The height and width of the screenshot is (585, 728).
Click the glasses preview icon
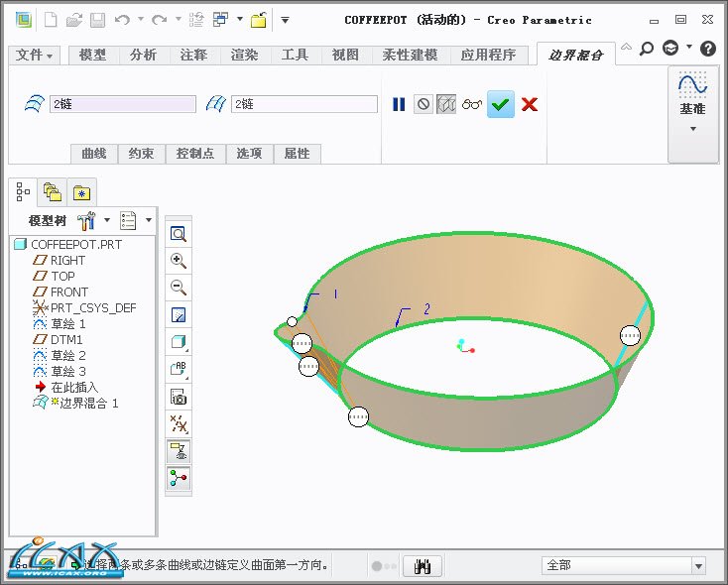pos(472,104)
